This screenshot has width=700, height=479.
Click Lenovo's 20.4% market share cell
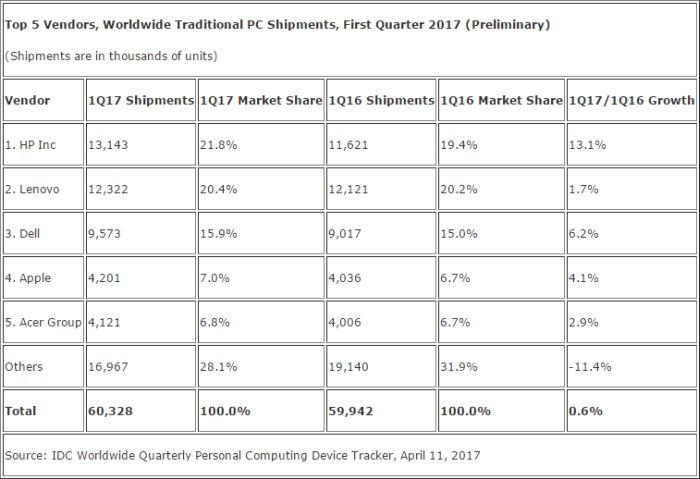(261, 189)
